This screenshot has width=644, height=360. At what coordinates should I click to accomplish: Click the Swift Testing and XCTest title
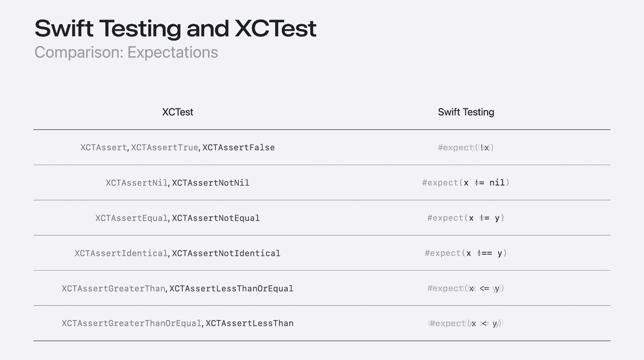coord(175,28)
